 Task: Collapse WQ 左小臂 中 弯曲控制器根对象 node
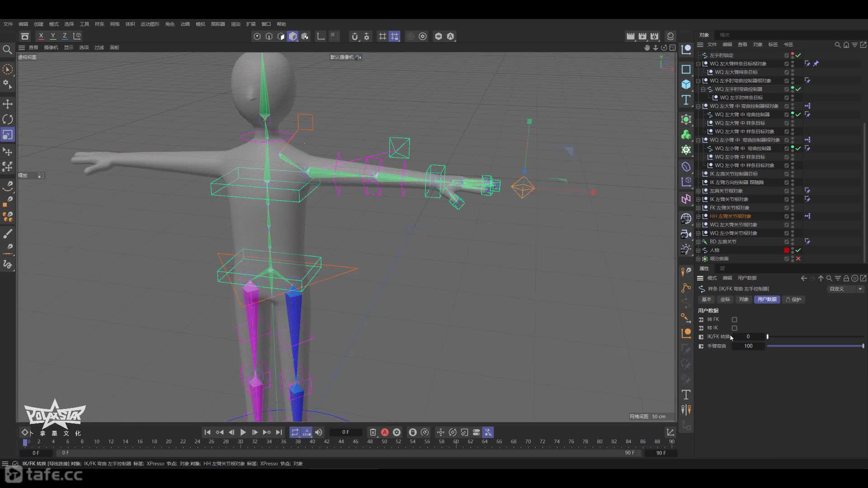point(698,140)
